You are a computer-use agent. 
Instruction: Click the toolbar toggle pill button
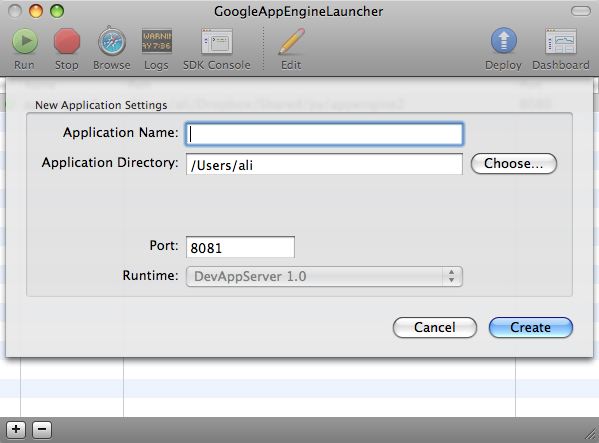(581, 11)
